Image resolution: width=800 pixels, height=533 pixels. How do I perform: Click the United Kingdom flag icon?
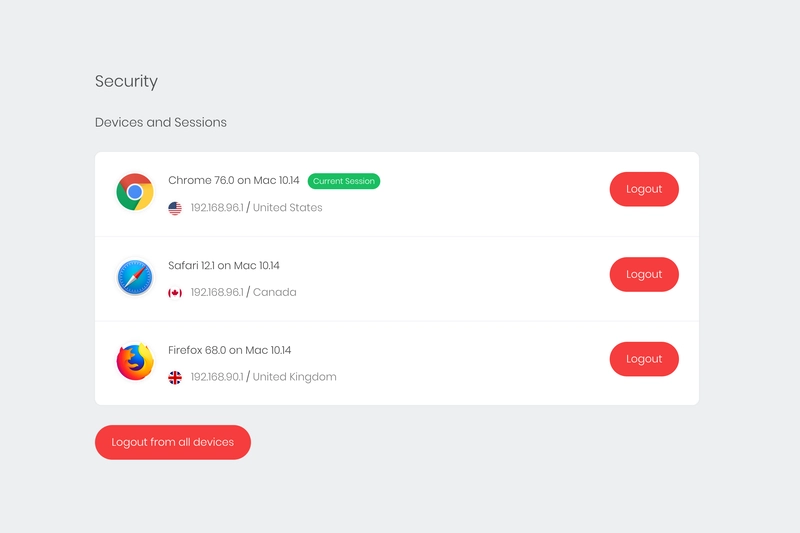(175, 377)
